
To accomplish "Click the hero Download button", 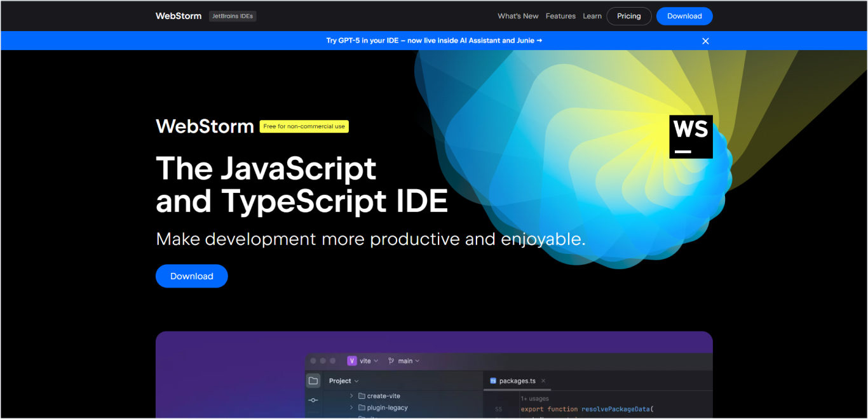I will (191, 276).
